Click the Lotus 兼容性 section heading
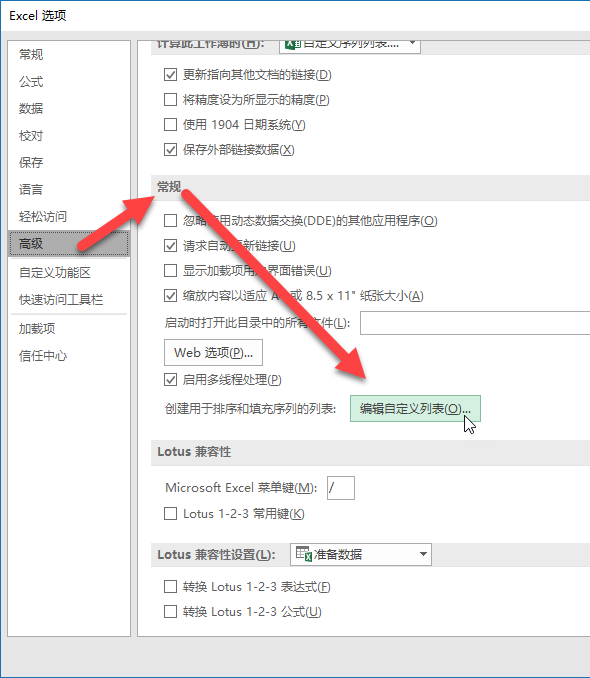This screenshot has height=678, width=590. [194, 452]
